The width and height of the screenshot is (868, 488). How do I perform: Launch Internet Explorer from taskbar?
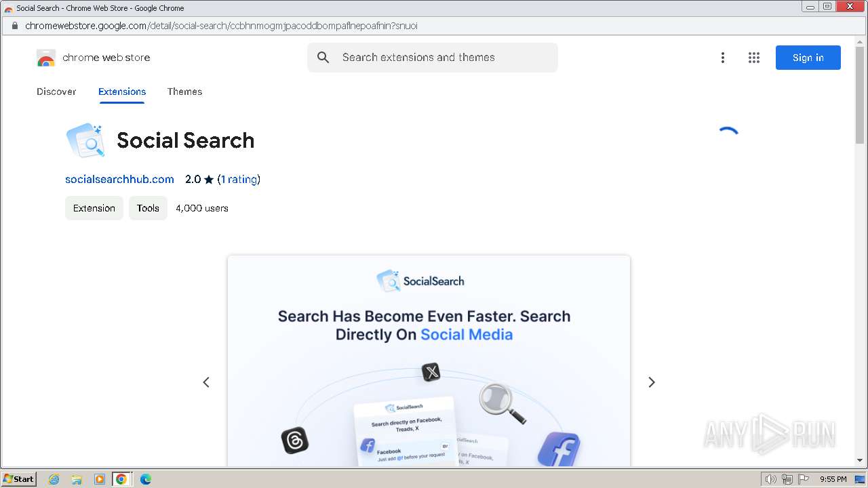54,479
